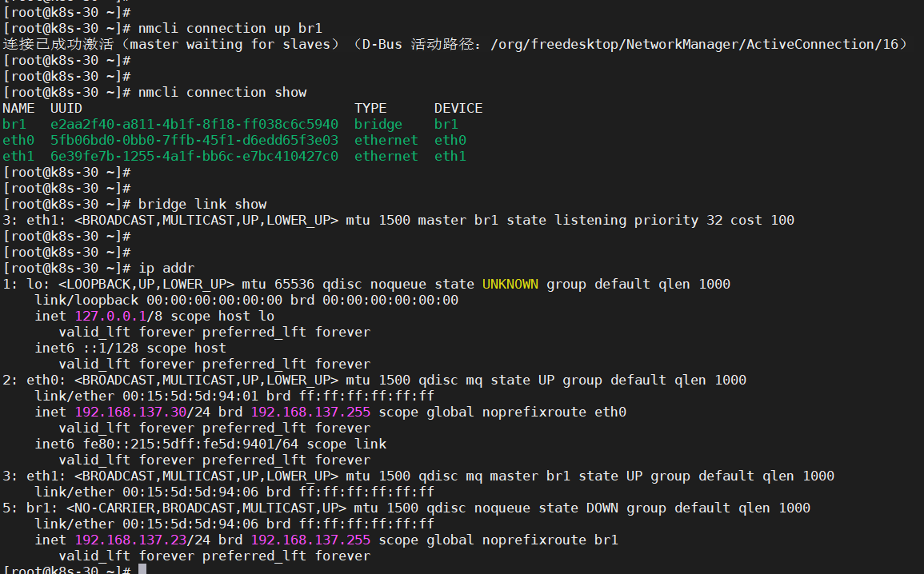Click the DEVICE column header

(x=458, y=108)
